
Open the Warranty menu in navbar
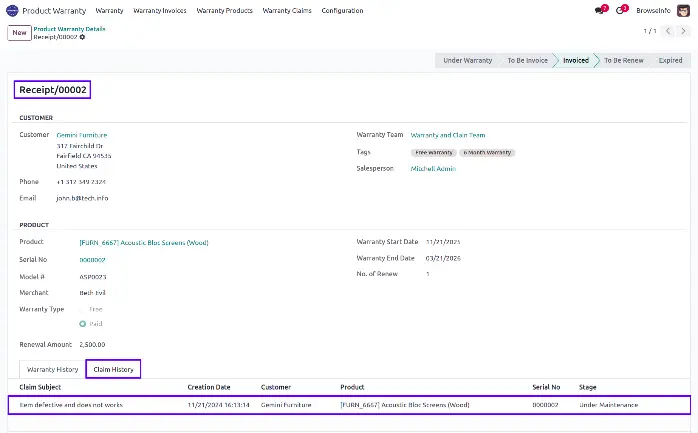[x=109, y=10]
